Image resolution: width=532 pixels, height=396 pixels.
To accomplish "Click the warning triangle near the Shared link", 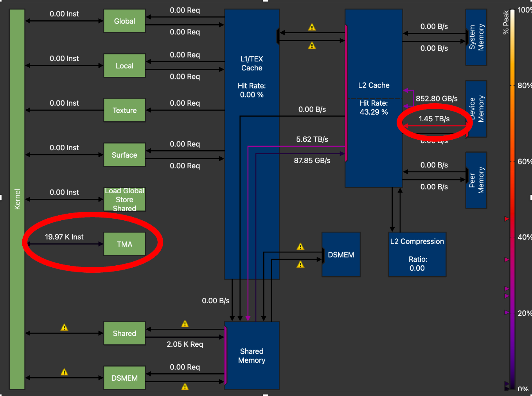I will click(x=185, y=323).
